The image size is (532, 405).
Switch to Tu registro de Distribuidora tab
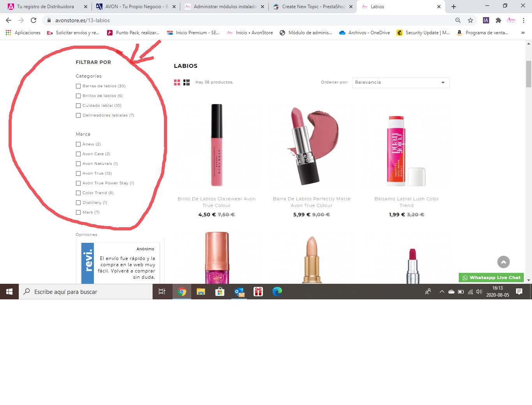click(45, 7)
